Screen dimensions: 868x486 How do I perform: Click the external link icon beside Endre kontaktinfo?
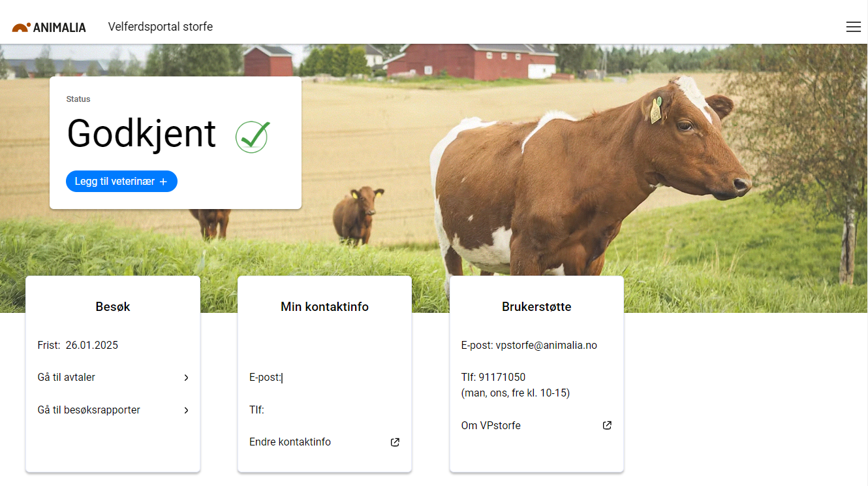coord(395,442)
